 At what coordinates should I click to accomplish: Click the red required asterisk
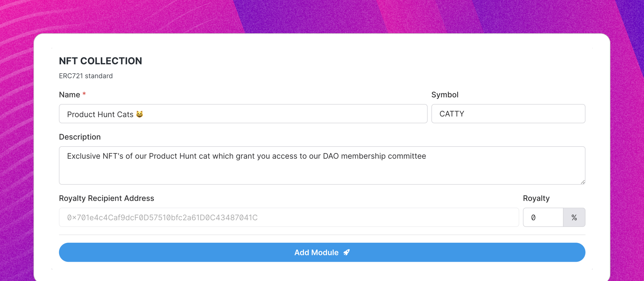84,94
